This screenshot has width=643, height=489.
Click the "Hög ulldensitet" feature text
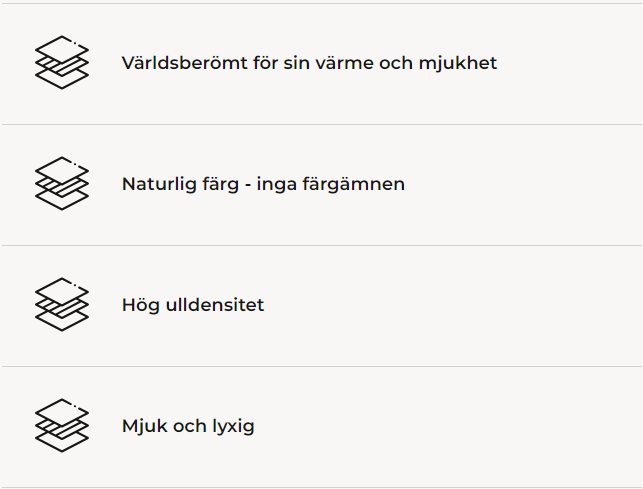[x=193, y=305]
